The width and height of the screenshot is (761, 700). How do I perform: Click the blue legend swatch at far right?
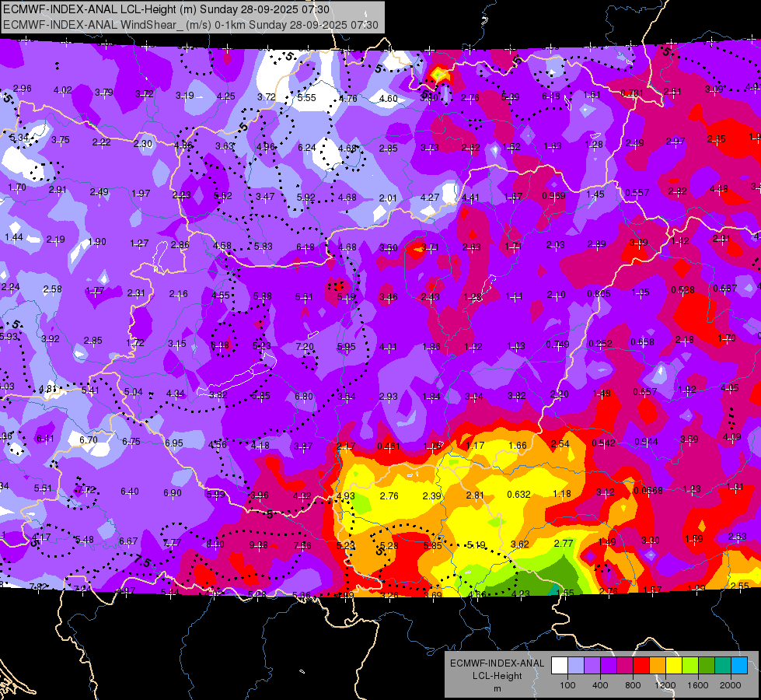(740, 666)
